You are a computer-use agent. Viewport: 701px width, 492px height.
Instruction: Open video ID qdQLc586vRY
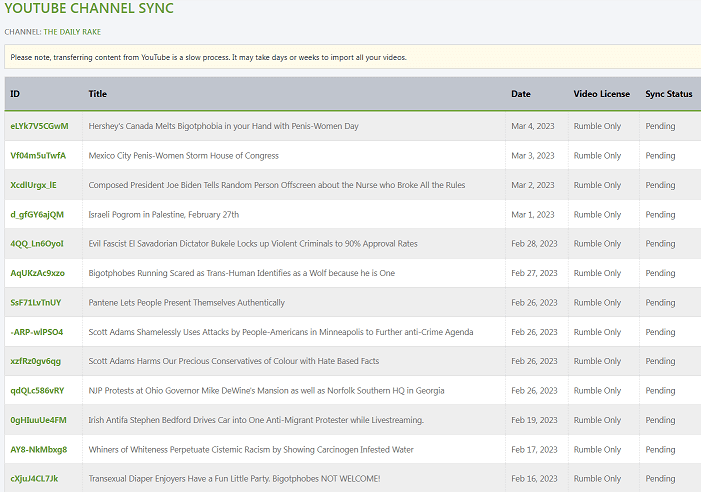click(37, 391)
